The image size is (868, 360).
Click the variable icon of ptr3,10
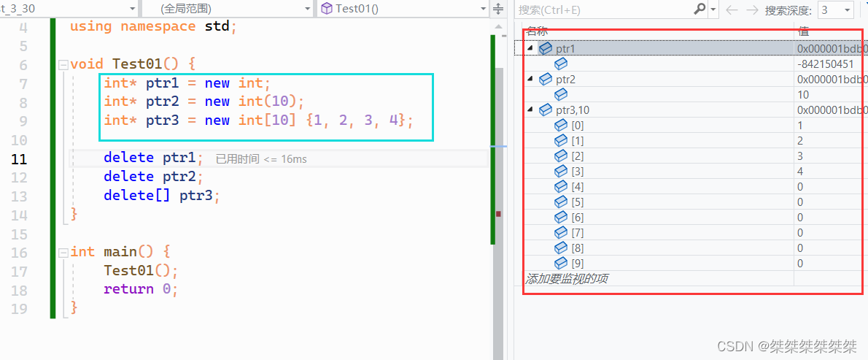(x=546, y=110)
